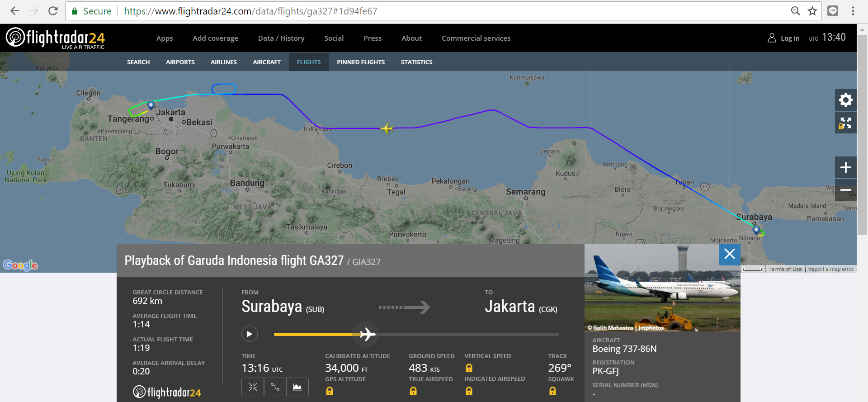Click the browser back arrow
Image resolution: width=868 pixels, height=402 pixels.
tap(15, 11)
